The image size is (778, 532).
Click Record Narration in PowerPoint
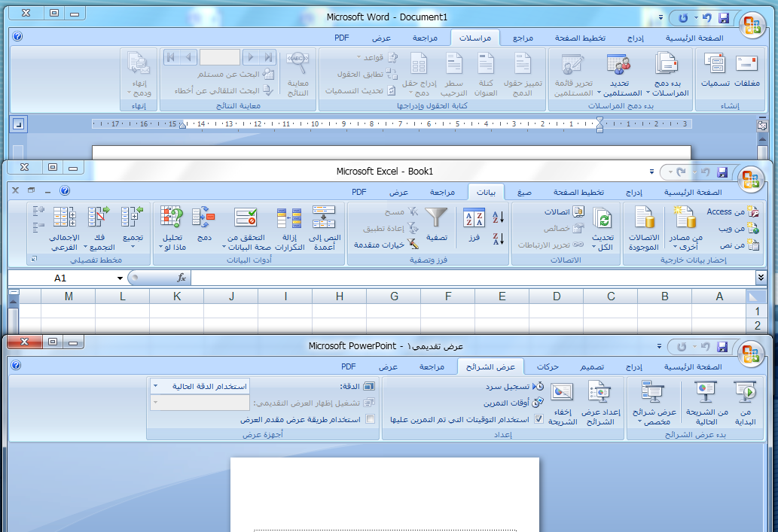tap(514, 386)
